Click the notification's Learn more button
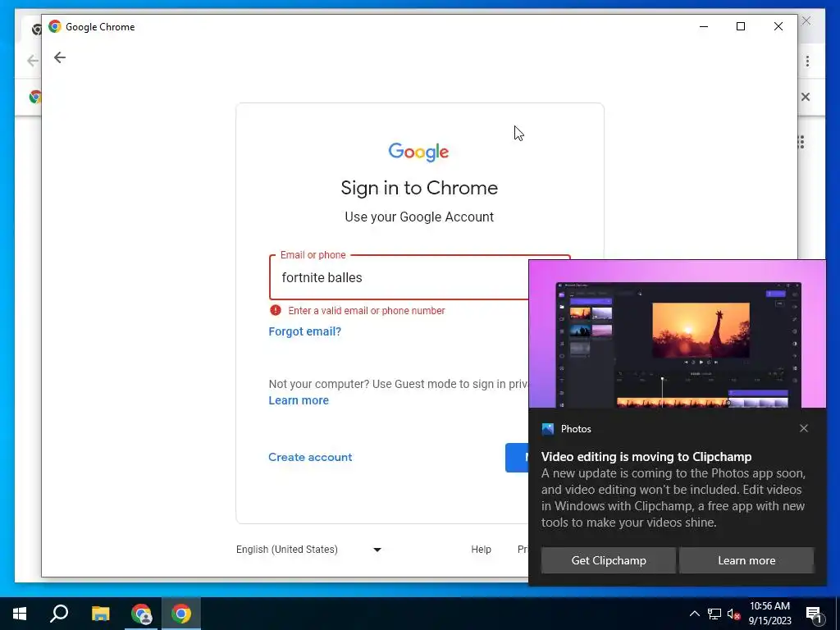 [746, 560]
